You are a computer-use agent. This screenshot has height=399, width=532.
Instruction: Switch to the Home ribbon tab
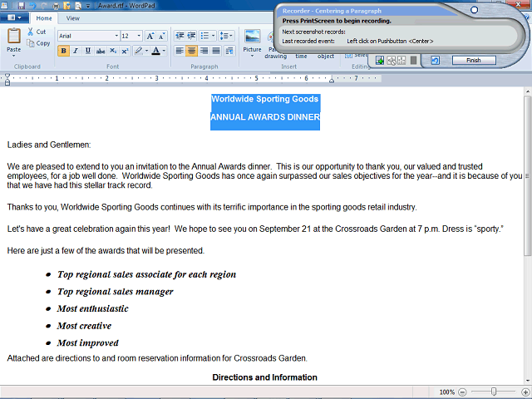click(44, 18)
